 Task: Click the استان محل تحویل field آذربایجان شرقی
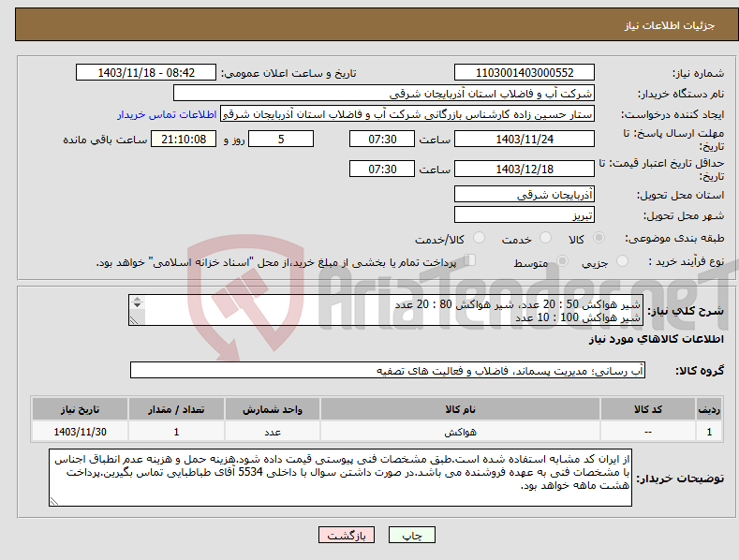pos(525,194)
